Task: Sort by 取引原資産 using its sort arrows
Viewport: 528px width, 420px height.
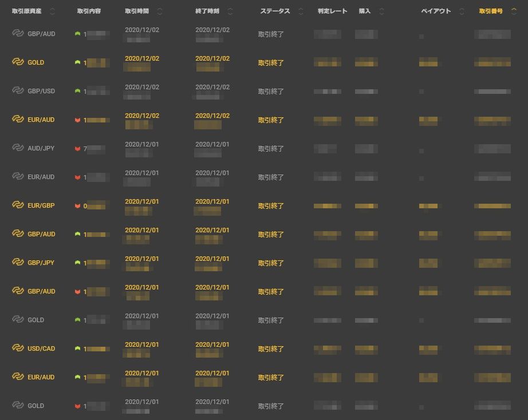Action: click(53, 11)
